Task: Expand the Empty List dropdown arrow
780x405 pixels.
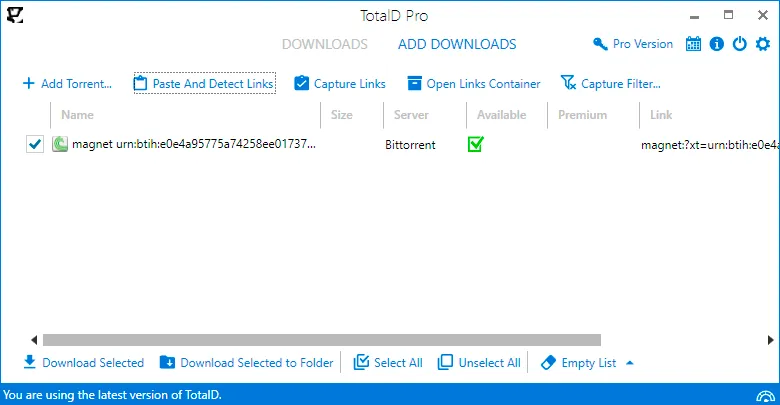Action: click(x=630, y=363)
